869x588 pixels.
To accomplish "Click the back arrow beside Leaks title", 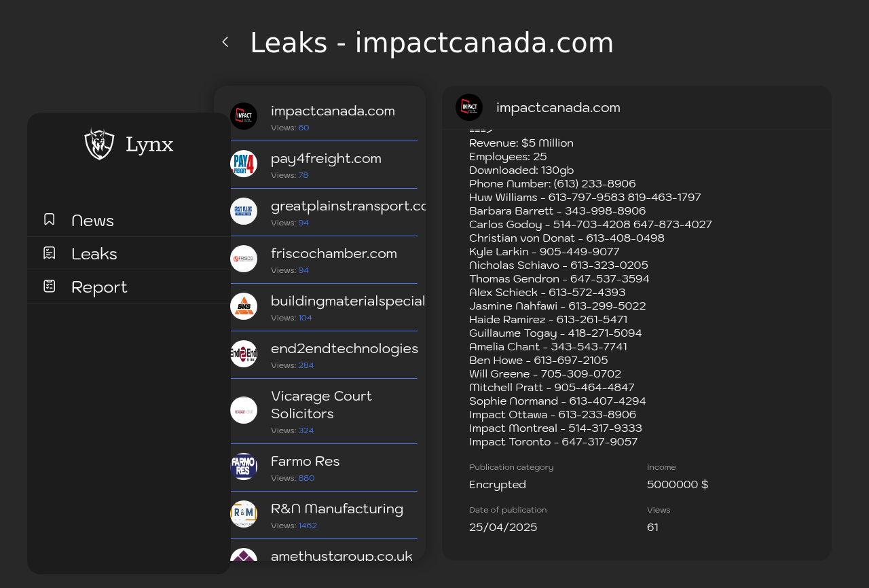I will [225, 42].
